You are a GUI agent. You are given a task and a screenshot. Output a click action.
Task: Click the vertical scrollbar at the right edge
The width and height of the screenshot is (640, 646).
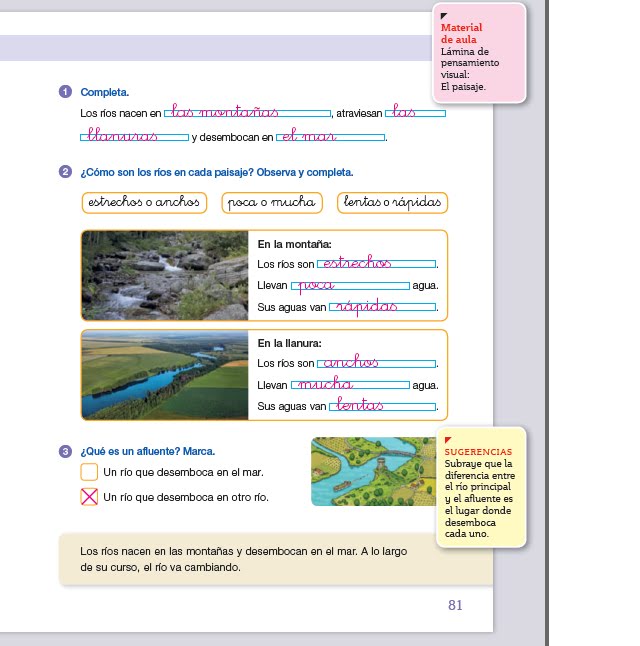pyautogui.click(x=547, y=323)
